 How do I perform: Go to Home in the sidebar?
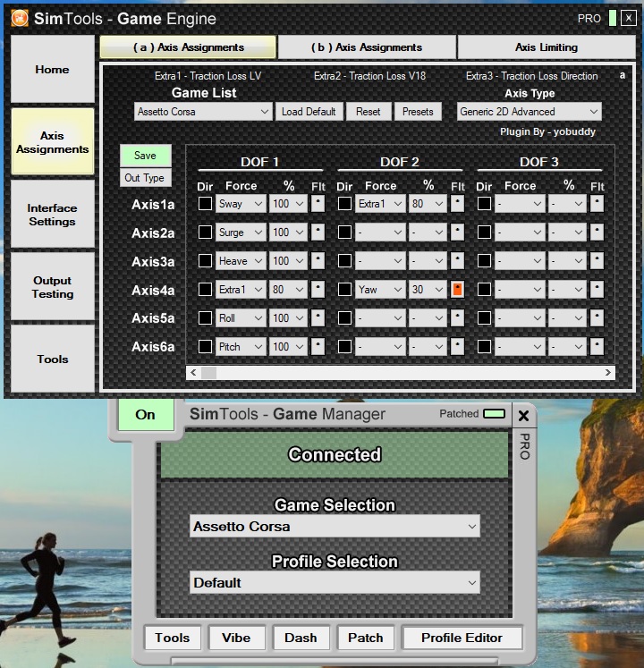[53, 69]
